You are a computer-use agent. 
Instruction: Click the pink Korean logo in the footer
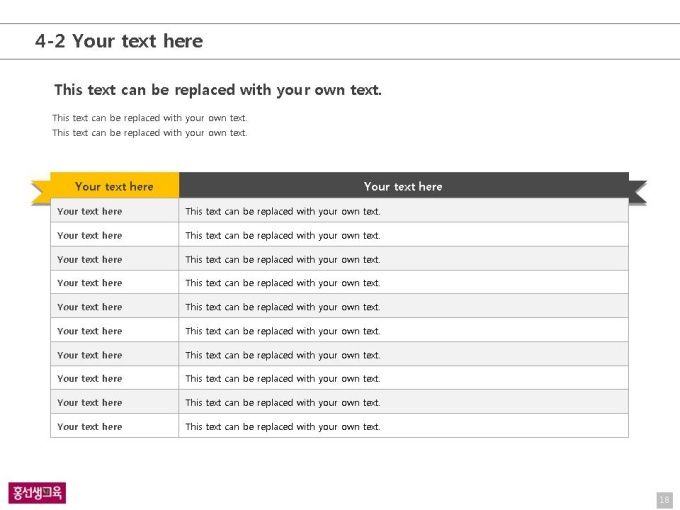(x=37, y=493)
